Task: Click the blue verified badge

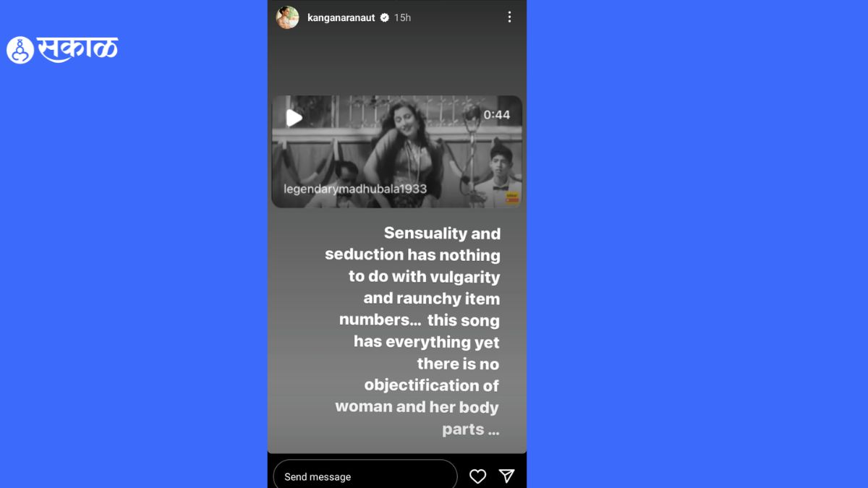Action: [384, 17]
